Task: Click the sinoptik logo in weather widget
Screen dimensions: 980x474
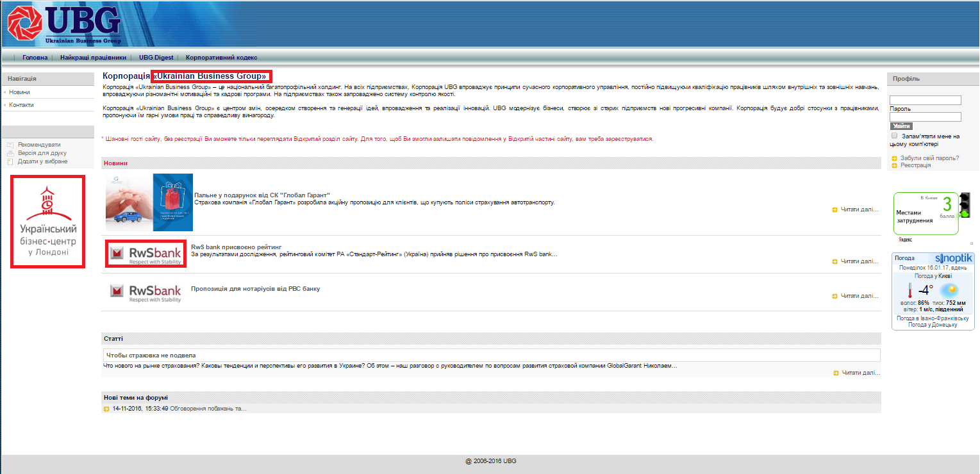Action: click(953, 258)
